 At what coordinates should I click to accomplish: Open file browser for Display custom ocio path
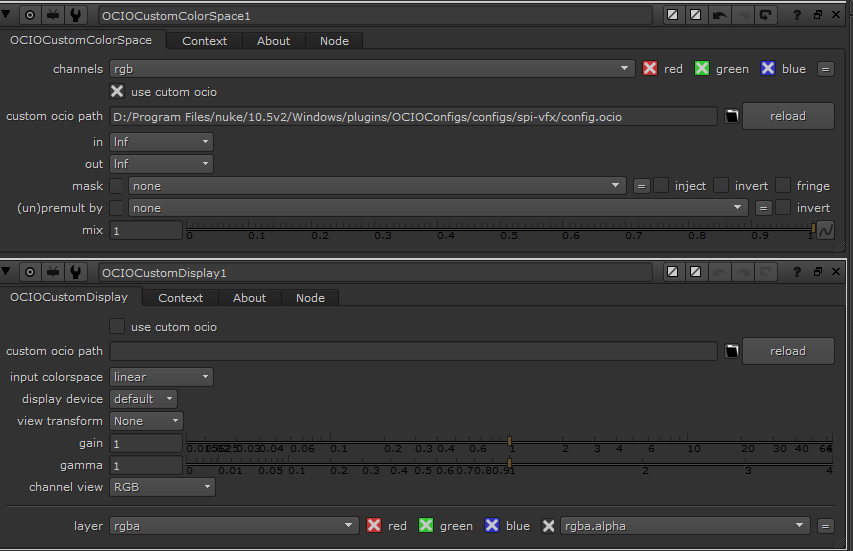(732, 351)
